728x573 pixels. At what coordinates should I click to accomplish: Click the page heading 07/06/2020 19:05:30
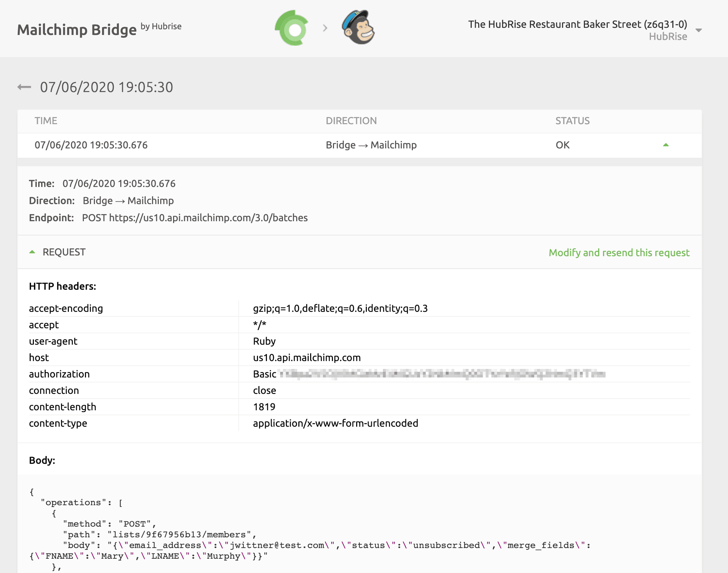pos(106,87)
